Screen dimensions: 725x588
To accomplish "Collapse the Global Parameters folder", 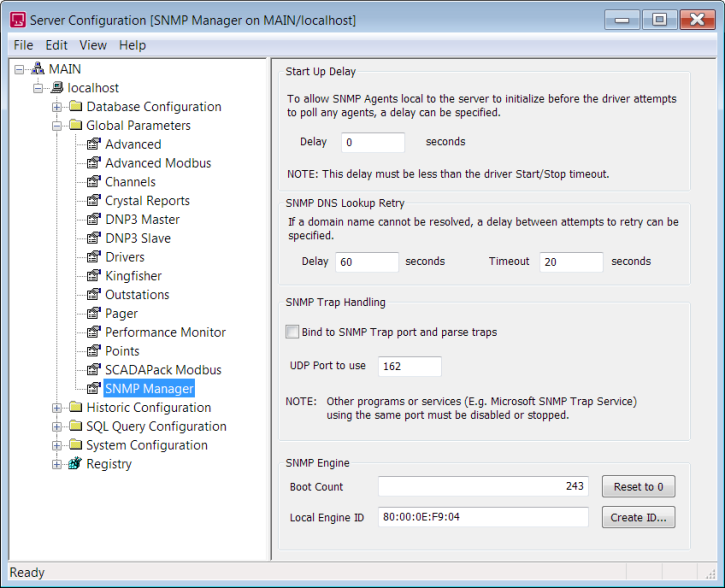I will [x=57, y=126].
